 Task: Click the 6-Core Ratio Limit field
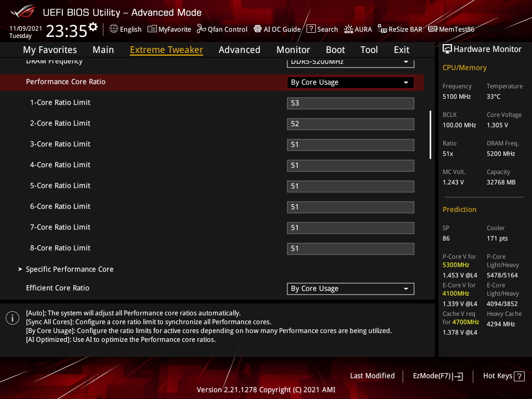tap(351, 207)
